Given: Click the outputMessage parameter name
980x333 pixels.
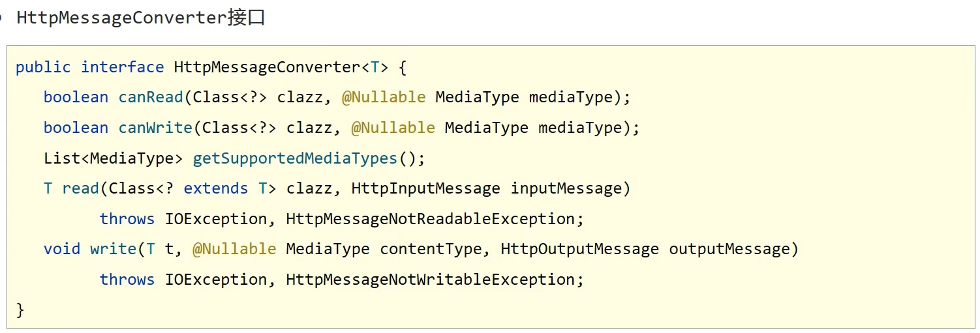Looking at the screenshot, I should [729, 249].
